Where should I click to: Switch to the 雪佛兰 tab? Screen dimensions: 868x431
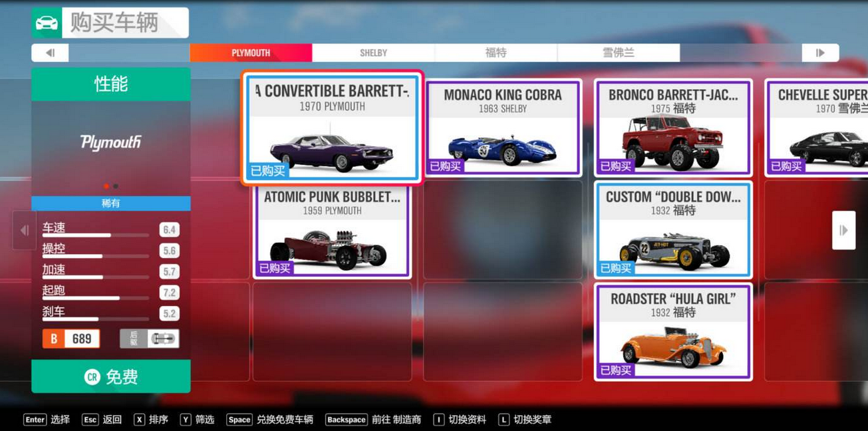click(x=618, y=53)
